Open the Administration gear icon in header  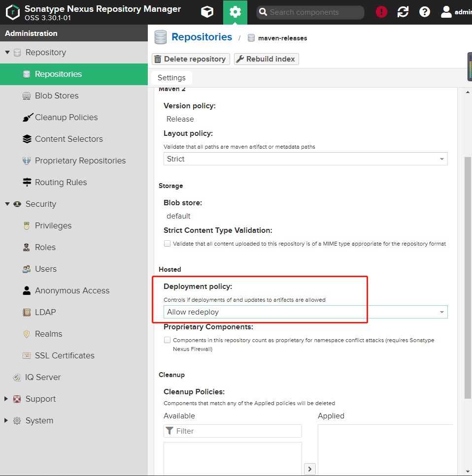235,12
